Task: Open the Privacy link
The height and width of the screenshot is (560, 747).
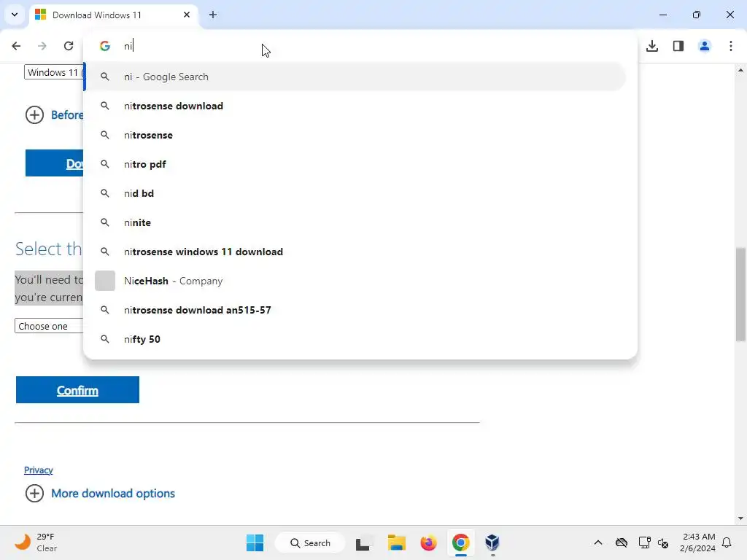Action: (39, 470)
